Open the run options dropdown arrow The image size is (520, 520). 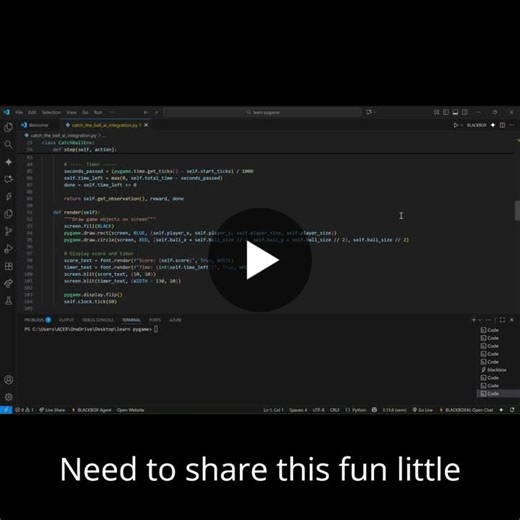pyautogui.click(x=462, y=125)
